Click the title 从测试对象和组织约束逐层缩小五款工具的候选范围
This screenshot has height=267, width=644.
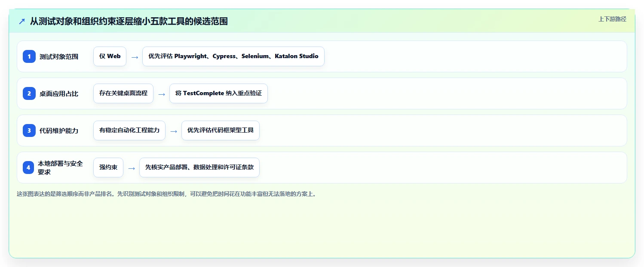click(129, 21)
